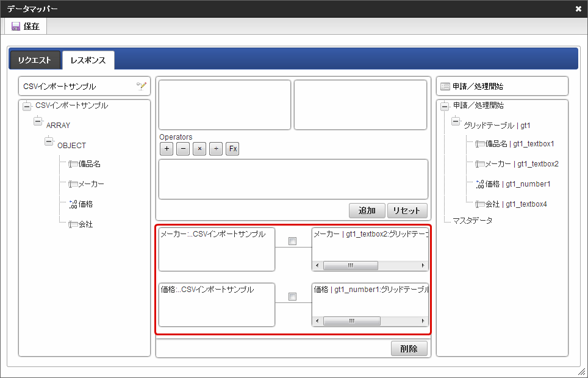This screenshot has width=588, height=378.
Task: Click the multiply operator button
Action: (199, 149)
